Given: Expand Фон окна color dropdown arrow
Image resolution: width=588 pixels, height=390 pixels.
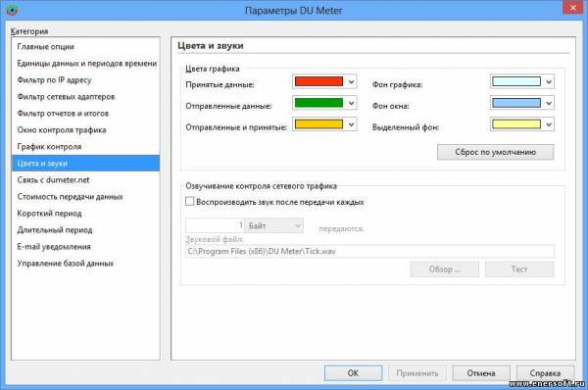Looking at the screenshot, I should 549,103.
